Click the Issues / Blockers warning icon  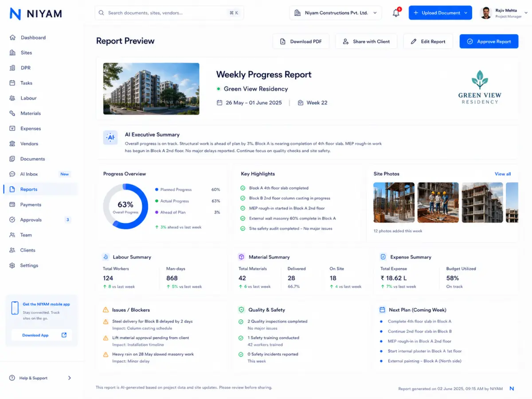[x=106, y=310]
